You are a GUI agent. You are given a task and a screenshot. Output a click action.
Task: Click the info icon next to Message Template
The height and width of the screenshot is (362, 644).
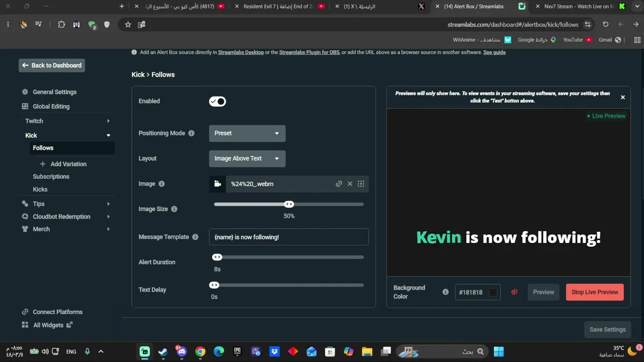pos(195,237)
